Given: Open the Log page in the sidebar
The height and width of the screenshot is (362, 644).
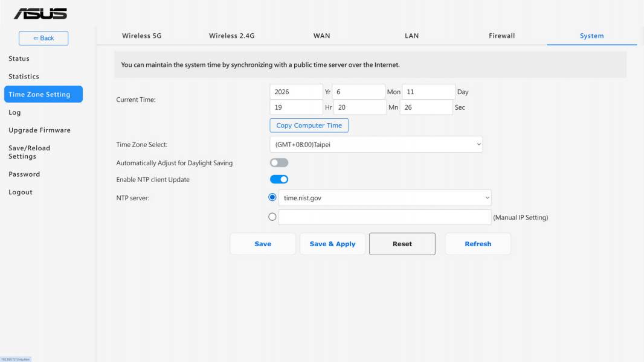Looking at the screenshot, I should [14, 112].
